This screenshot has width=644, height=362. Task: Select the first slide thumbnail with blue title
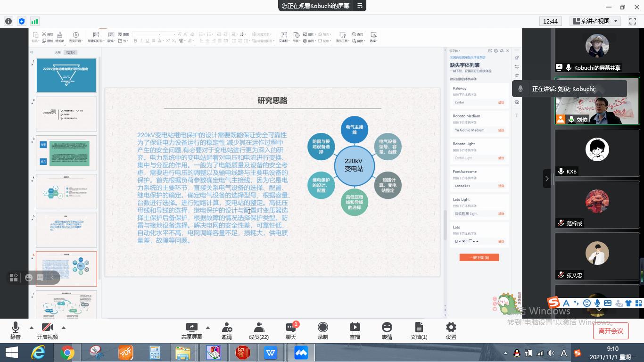tap(66, 75)
